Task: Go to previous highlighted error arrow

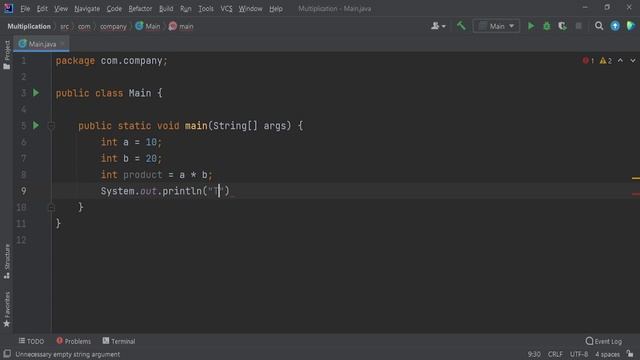Action: tap(620, 61)
